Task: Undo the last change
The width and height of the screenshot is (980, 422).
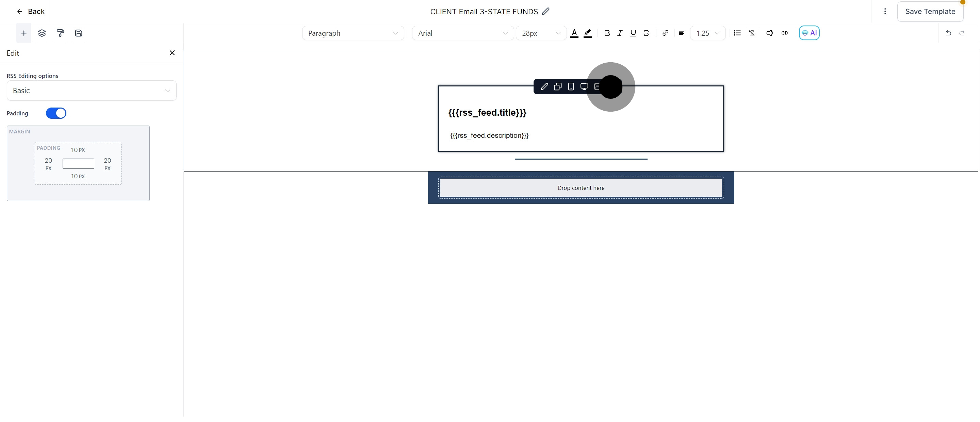Action: [x=948, y=33]
